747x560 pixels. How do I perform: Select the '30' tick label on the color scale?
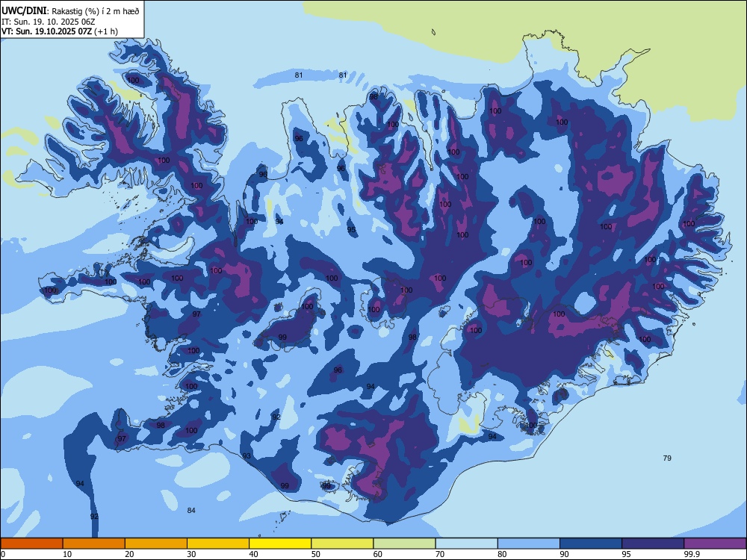click(191, 554)
